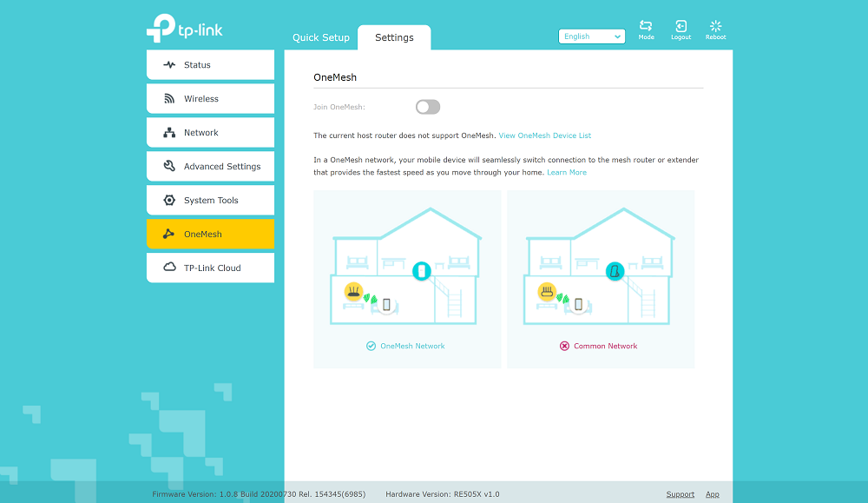Click the tp-link logo
This screenshot has width=868, height=503.
[184, 29]
